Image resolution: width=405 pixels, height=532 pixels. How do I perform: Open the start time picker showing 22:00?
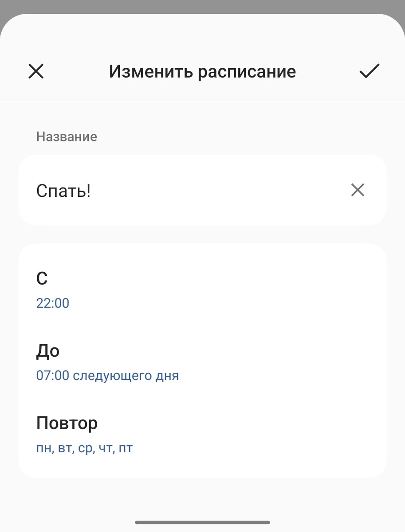[x=53, y=303]
